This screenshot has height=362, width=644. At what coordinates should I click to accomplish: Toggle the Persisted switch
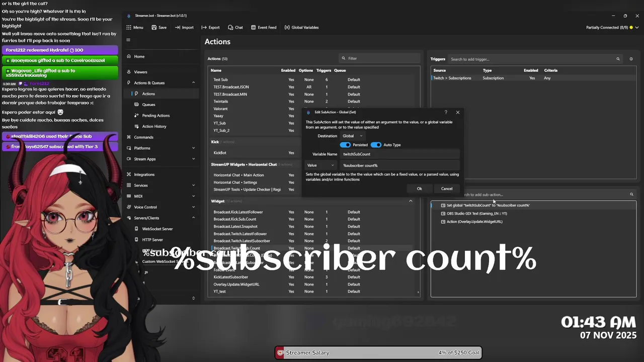pyautogui.click(x=345, y=145)
